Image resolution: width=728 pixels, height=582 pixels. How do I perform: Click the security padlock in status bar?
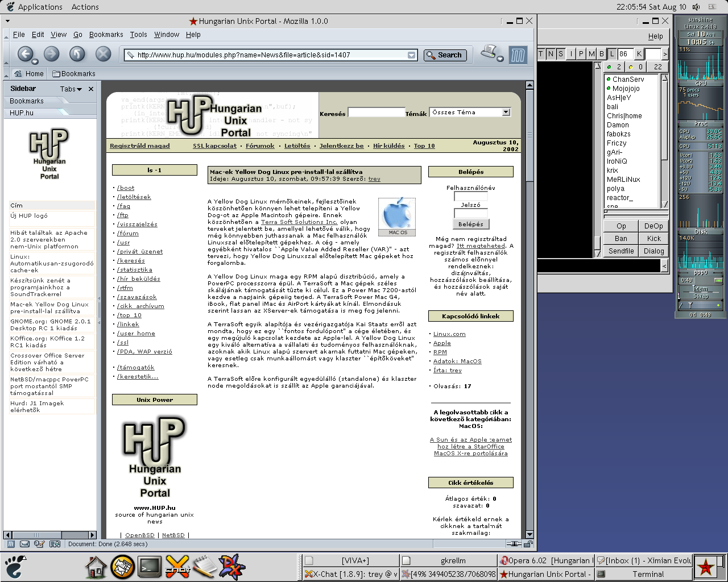pos(528,544)
